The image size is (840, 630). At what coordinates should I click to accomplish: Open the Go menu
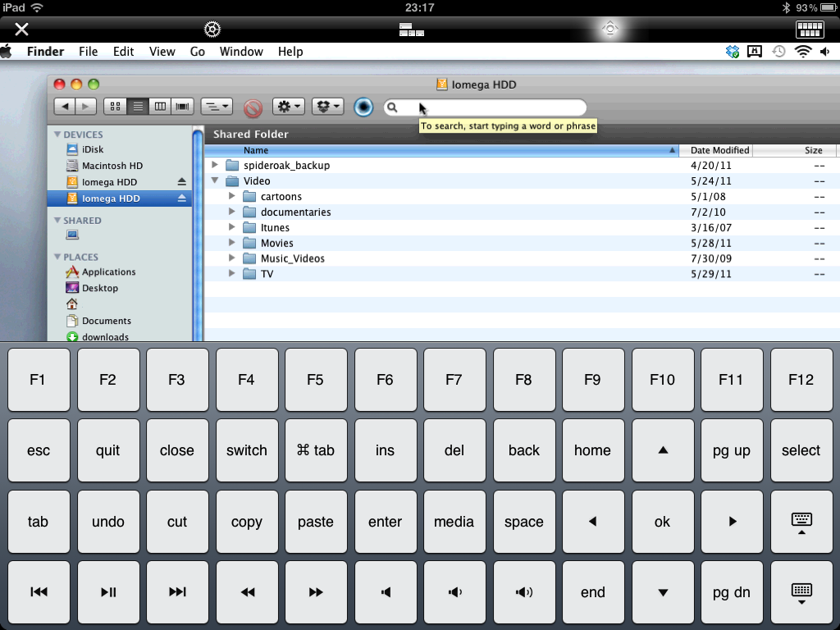197,51
